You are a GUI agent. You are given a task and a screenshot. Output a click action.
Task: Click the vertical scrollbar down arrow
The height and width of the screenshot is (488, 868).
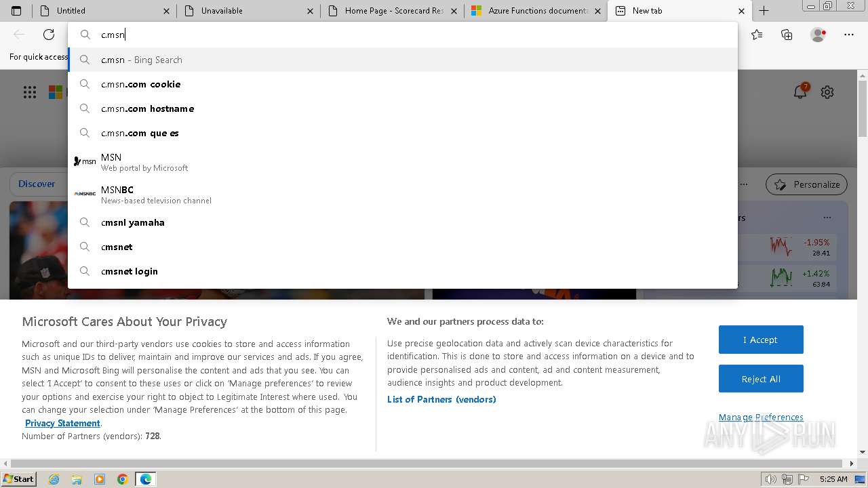coord(863,452)
